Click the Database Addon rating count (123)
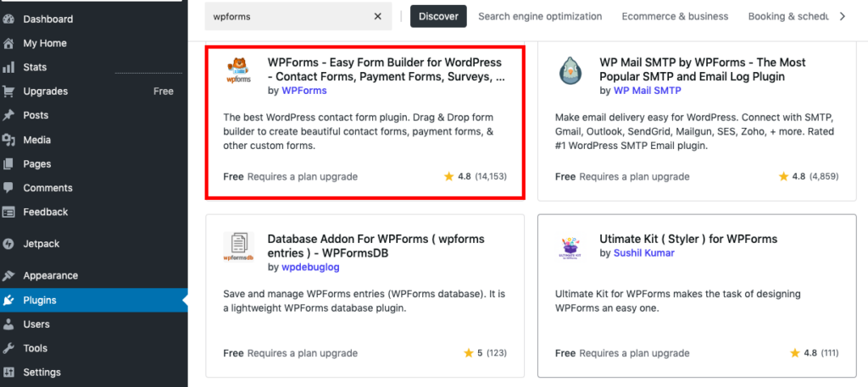868x387 pixels. click(x=497, y=353)
